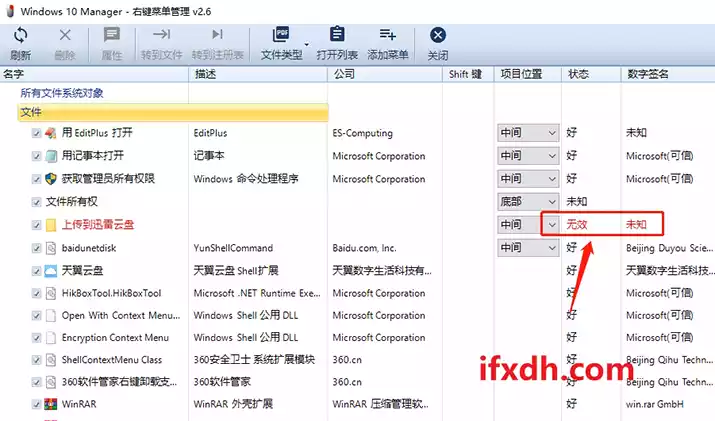Select the baidunetdisk entry icon
Screen dimensions: 715x421
click(51, 248)
